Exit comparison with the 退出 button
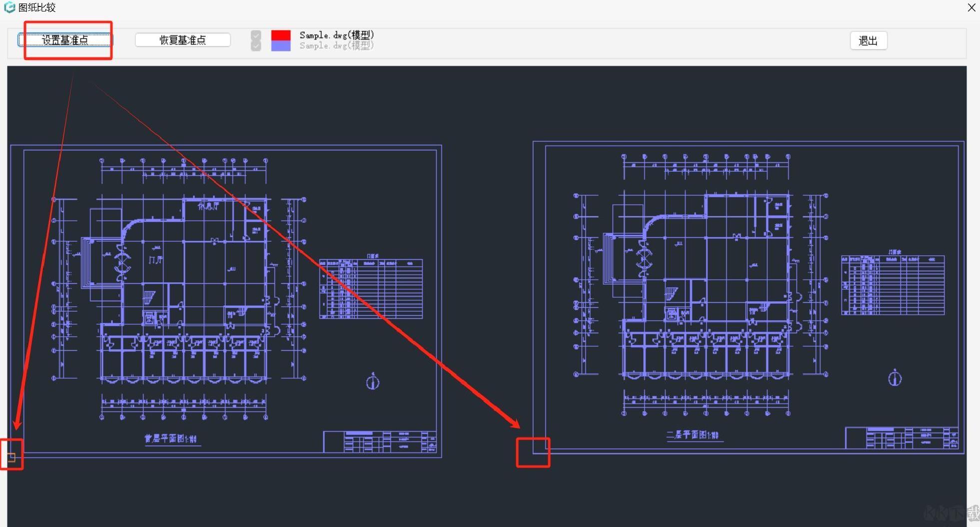 pos(869,40)
